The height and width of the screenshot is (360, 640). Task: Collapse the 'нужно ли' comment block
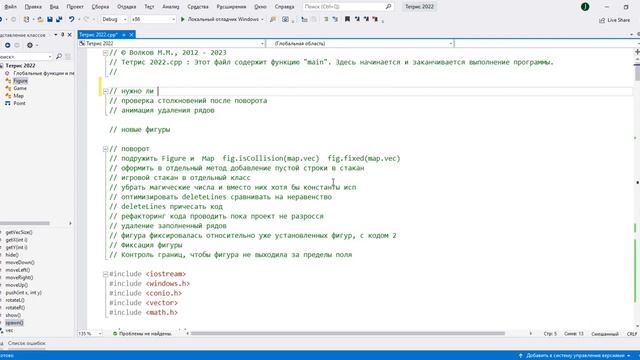(105, 91)
